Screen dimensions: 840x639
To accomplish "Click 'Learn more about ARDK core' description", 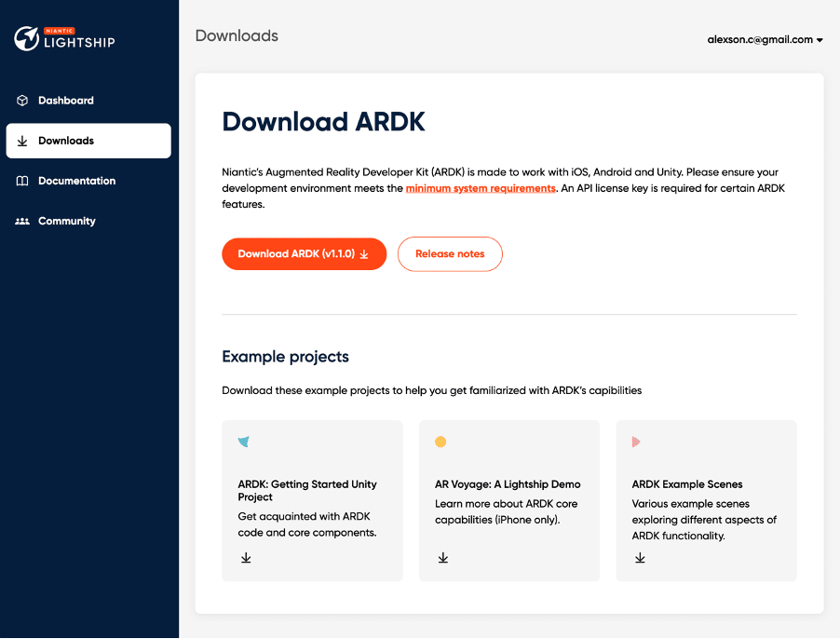I will [507, 511].
